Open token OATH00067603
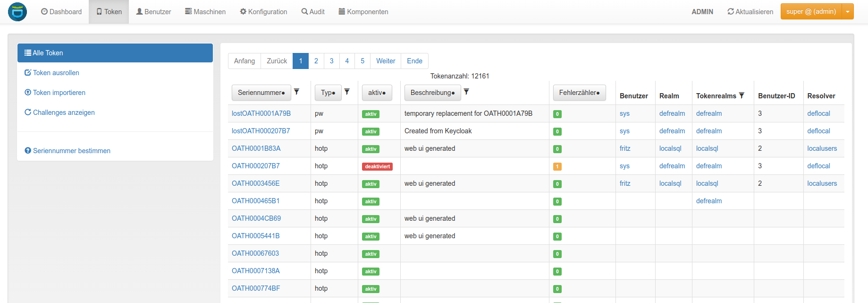 255,253
